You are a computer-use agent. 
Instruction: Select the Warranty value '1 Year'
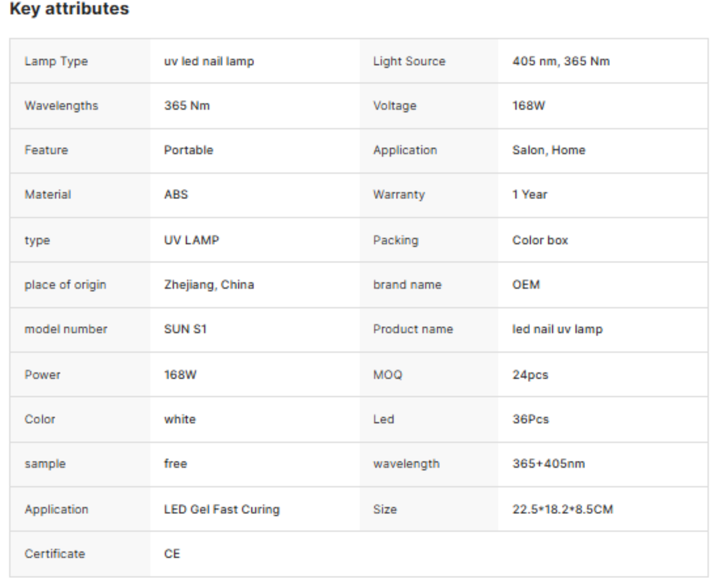coord(530,195)
